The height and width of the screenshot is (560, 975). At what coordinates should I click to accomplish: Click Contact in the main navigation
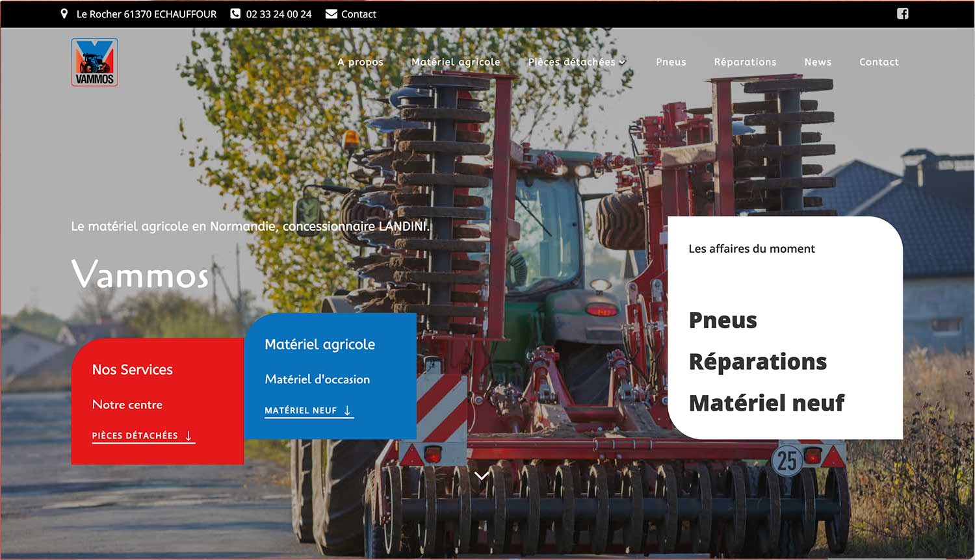[x=879, y=62]
